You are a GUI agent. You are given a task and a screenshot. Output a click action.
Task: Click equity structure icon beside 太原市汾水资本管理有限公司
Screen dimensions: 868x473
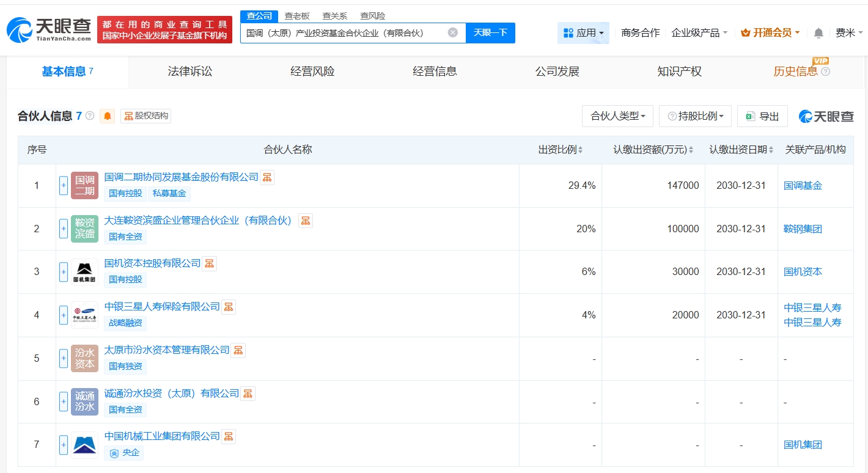click(238, 350)
